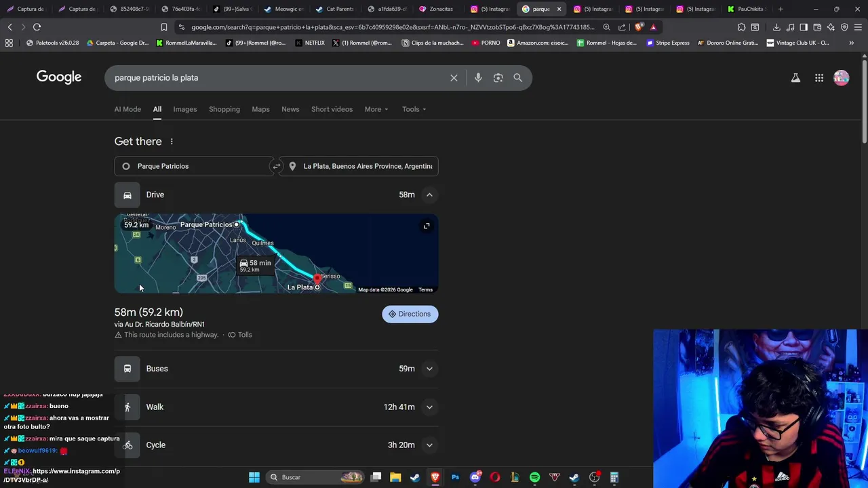Open Get there options menu
The image size is (868, 488).
[x=172, y=142]
